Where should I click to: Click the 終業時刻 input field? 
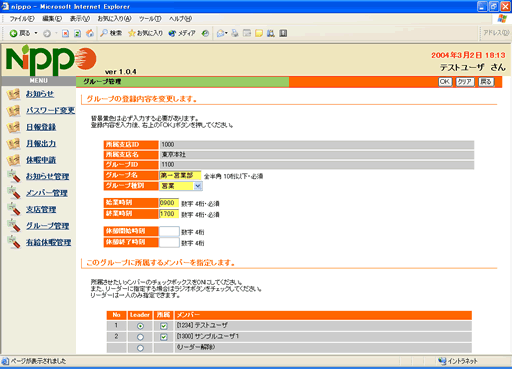point(169,214)
